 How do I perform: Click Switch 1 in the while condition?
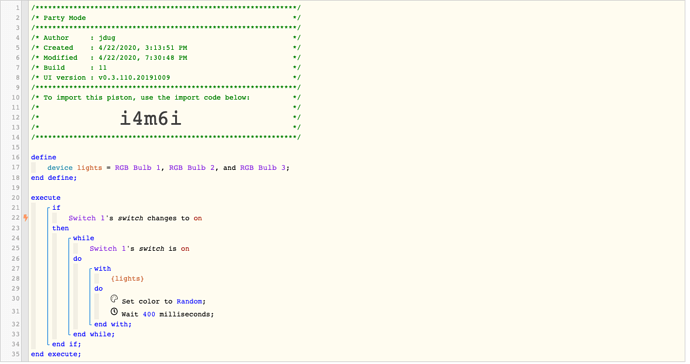(108, 249)
